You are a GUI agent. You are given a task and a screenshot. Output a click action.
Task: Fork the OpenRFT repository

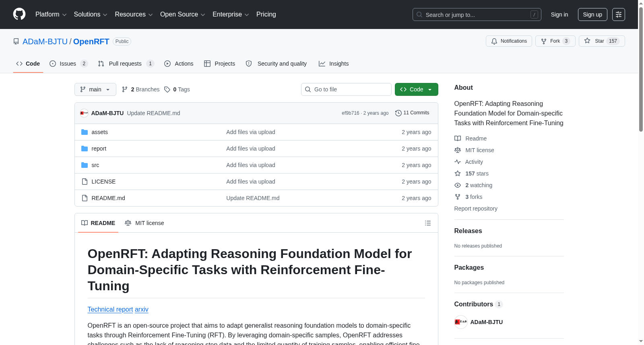[555, 41]
